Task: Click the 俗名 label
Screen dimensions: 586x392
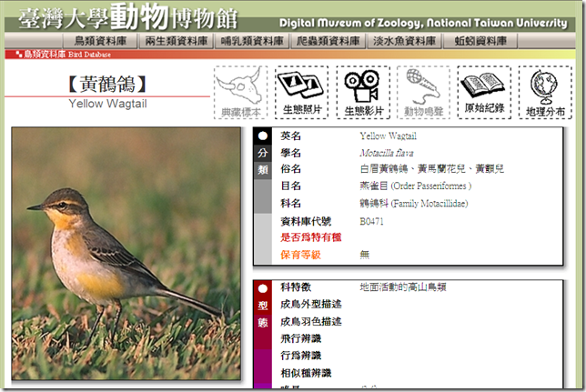Action: [x=291, y=169]
